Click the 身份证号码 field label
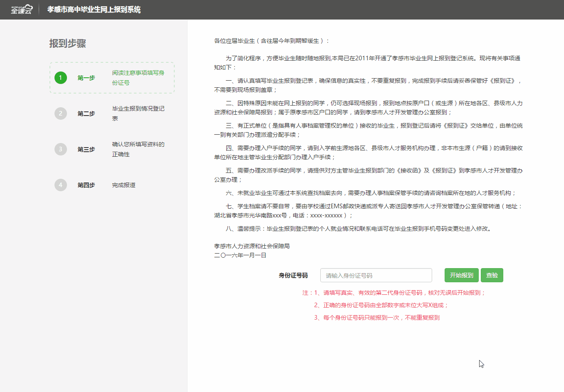Image resolution: width=564 pixels, height=392 pixels. [x=293, y=275]
